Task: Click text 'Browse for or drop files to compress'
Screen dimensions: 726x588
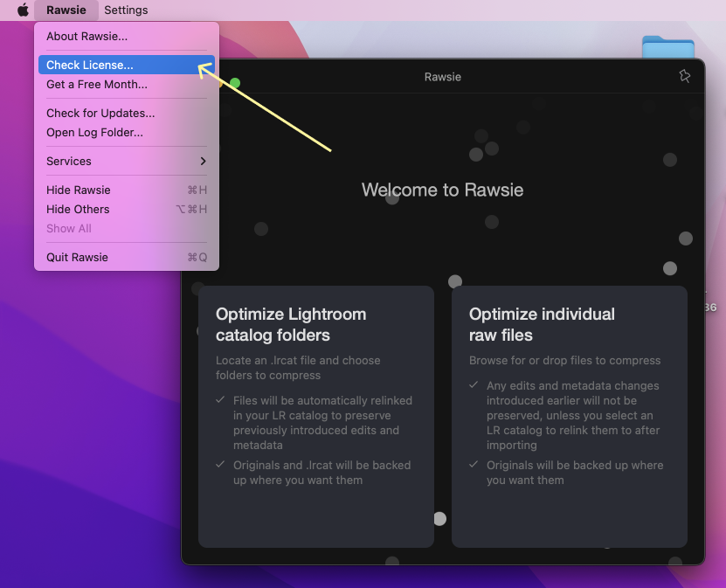Action: pyautogui.click(x=565, y=360)
